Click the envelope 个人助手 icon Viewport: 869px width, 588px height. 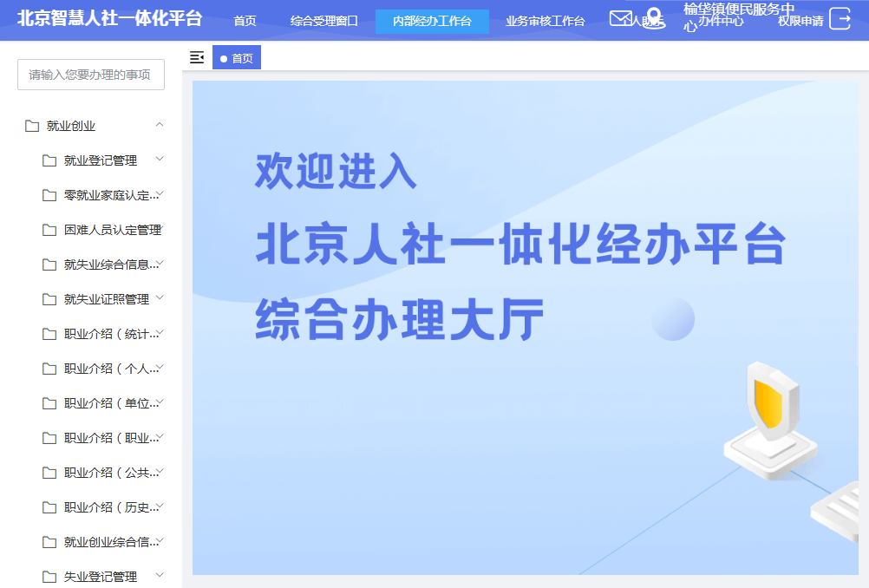click(x=620, y=19)
